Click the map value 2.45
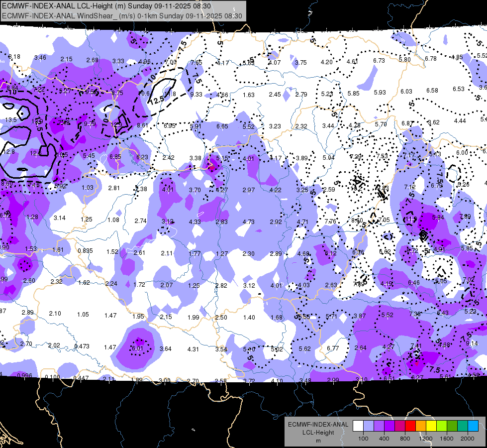This screenshot has width=487, height=448. 275,94
